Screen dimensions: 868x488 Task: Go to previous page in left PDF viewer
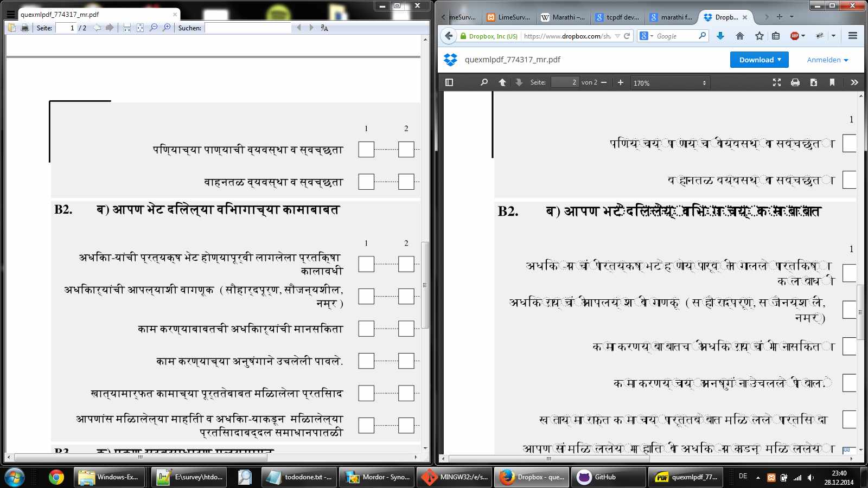[x=97, y=28]
